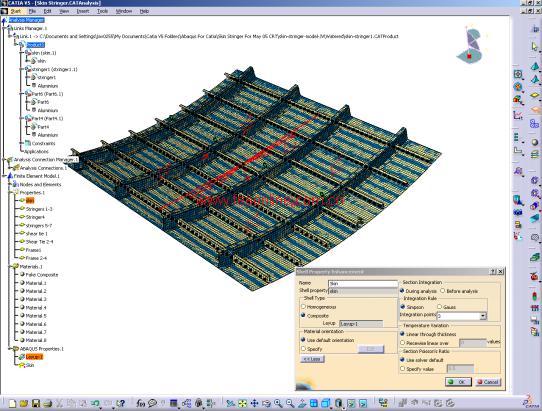Viewport: 542px width, 411px height.
Task: Collapse the Properties.1 tree node
Action: coord(10,193)
